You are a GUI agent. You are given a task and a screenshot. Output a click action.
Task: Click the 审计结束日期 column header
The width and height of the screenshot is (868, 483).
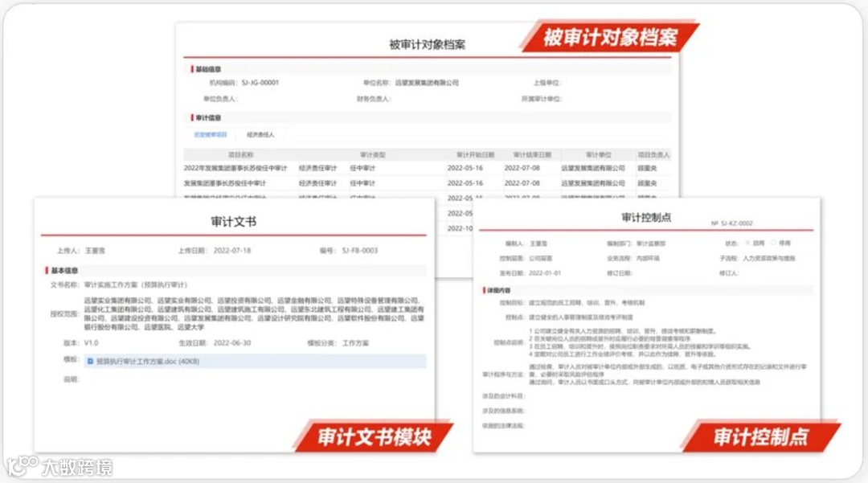coord(532,154)
